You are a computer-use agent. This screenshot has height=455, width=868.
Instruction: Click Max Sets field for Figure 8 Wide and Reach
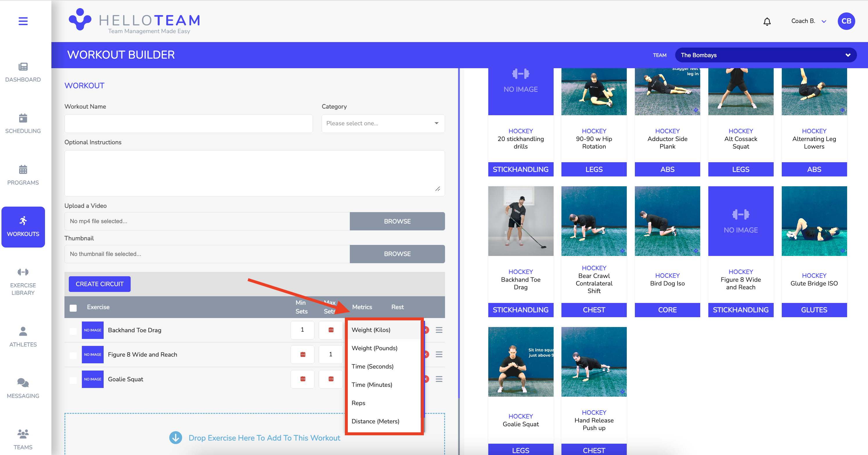(331, 354)
